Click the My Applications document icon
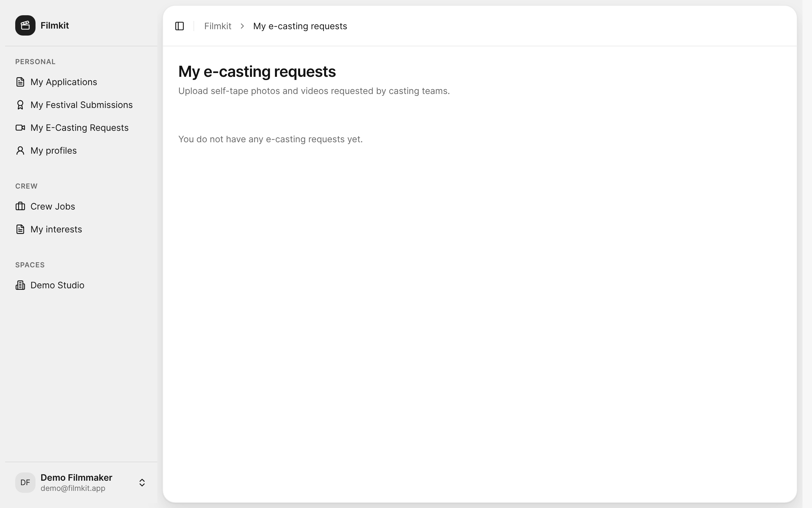This screenshot has width=812, height=508. tap(20, 82)
